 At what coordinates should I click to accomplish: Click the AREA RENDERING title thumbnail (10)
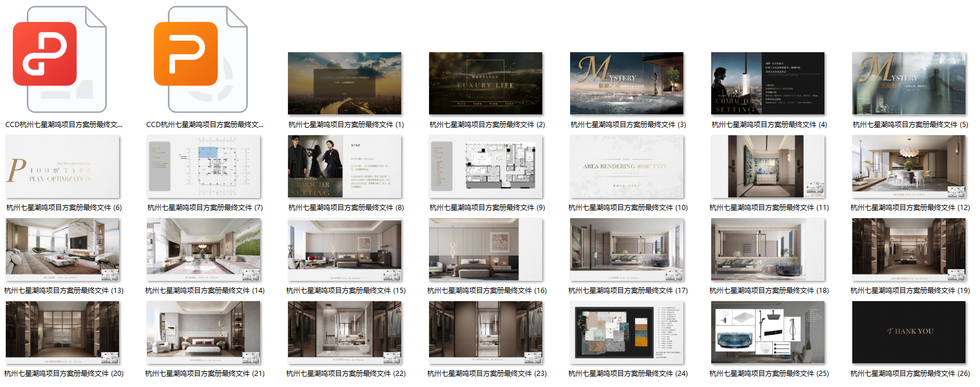coord(626,167)
